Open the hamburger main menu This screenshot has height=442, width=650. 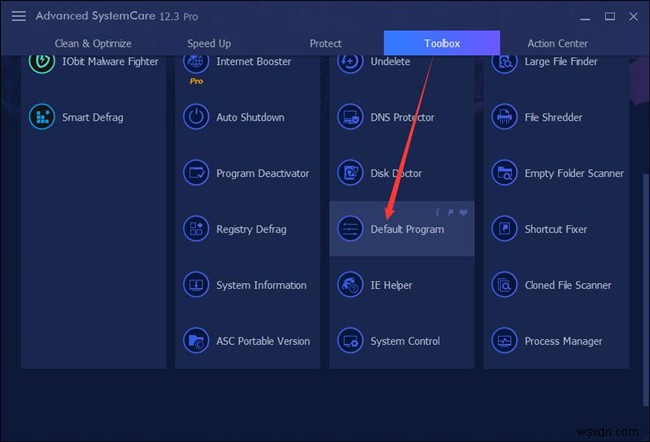tap(19, 16)
